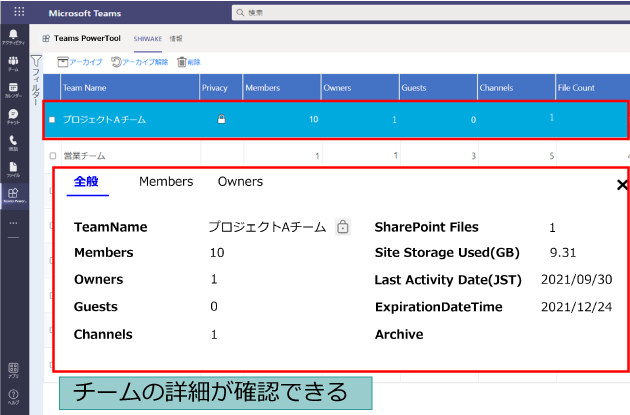The image size is (630, 415).
Task: Sort by Guests column header
Action: click(438, 87)
